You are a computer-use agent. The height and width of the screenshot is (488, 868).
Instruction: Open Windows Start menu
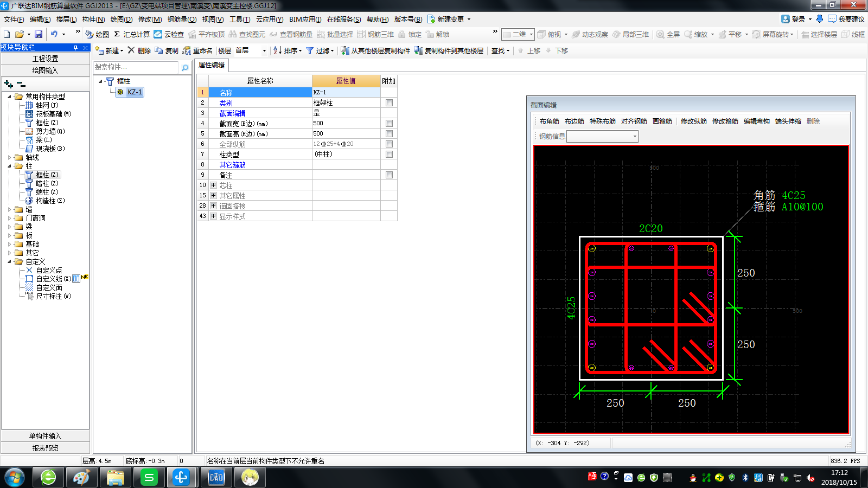pos(15,477)
